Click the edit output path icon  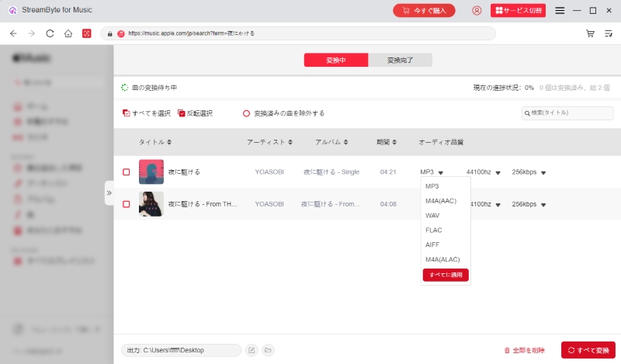click(252, 350)
